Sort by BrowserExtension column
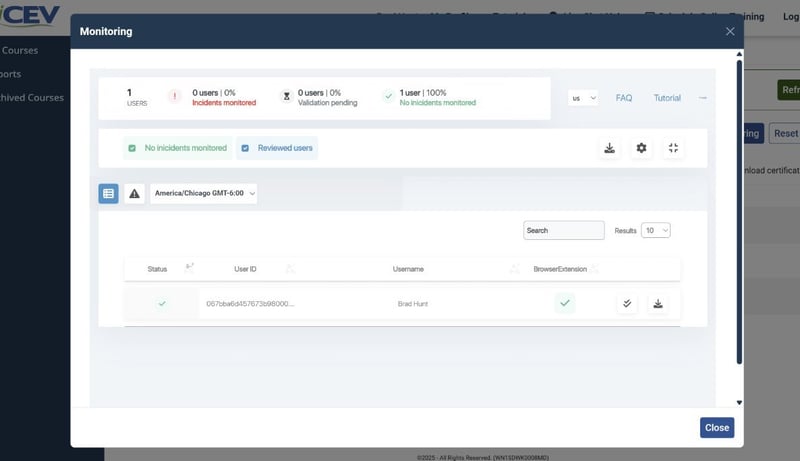 pos(560,269)
